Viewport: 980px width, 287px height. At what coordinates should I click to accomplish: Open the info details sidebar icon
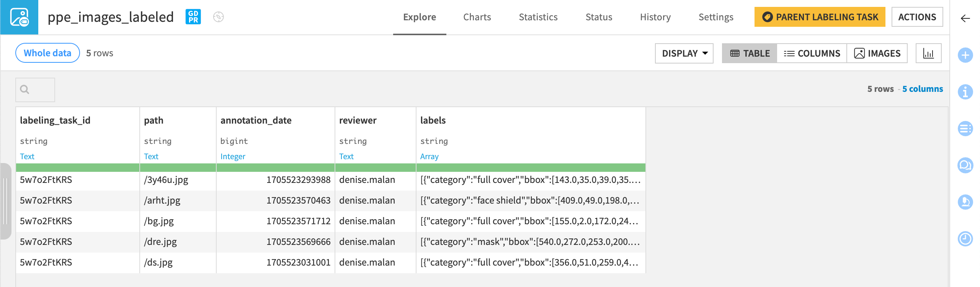(965, 92)
